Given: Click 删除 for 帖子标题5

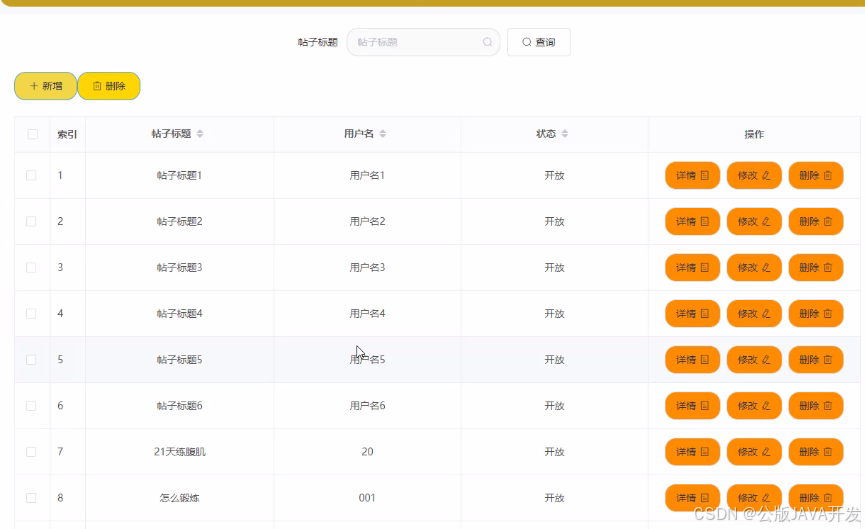Looking at the screenshot, I should pyautogui.click(x=816, y=360).
